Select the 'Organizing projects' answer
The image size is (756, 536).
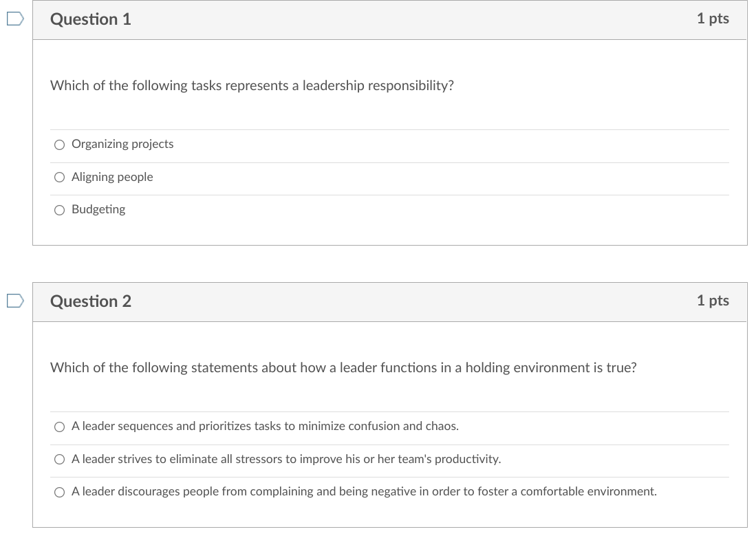[60, 144]
